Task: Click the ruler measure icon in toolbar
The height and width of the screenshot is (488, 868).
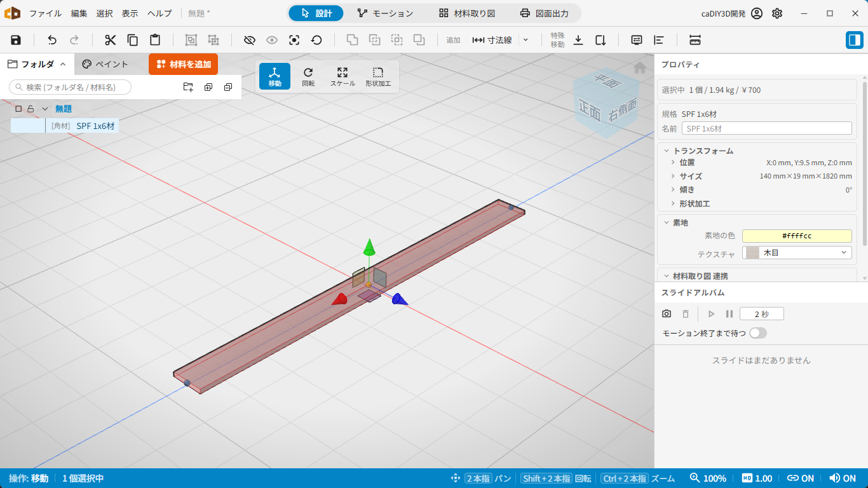Action: pyautogui.click(x=695, y=40)
